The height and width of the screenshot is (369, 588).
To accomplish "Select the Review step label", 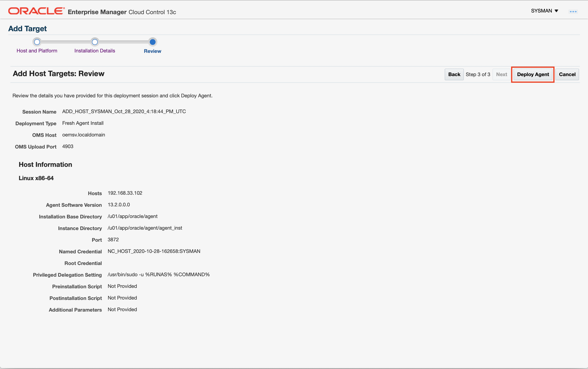I will pyautogui.click(x=152, y=51).
